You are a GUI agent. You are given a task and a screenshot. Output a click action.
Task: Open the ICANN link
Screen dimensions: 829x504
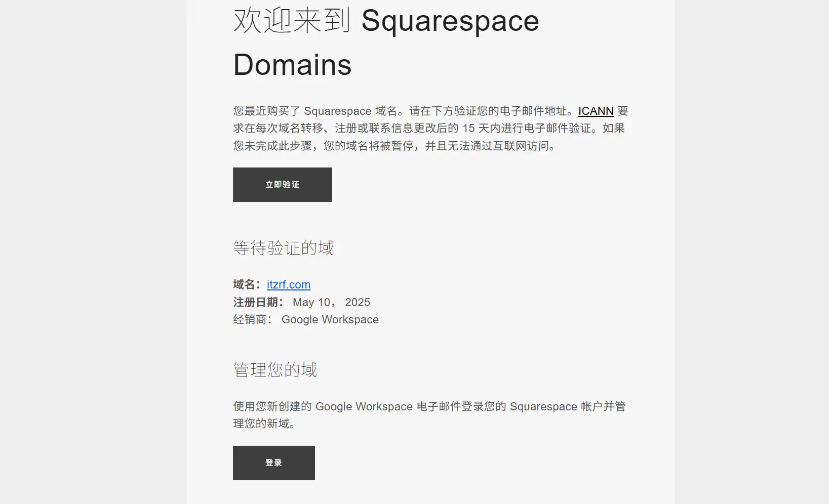point(596,111)
